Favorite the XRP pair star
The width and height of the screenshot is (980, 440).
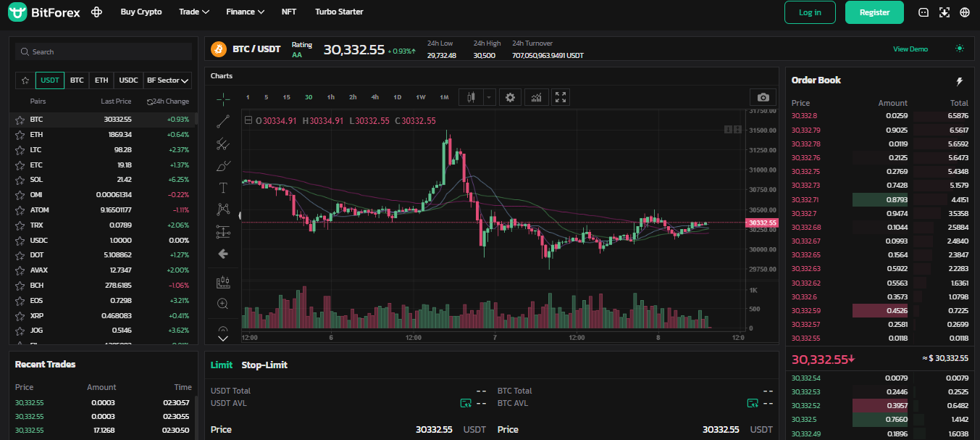20,315
